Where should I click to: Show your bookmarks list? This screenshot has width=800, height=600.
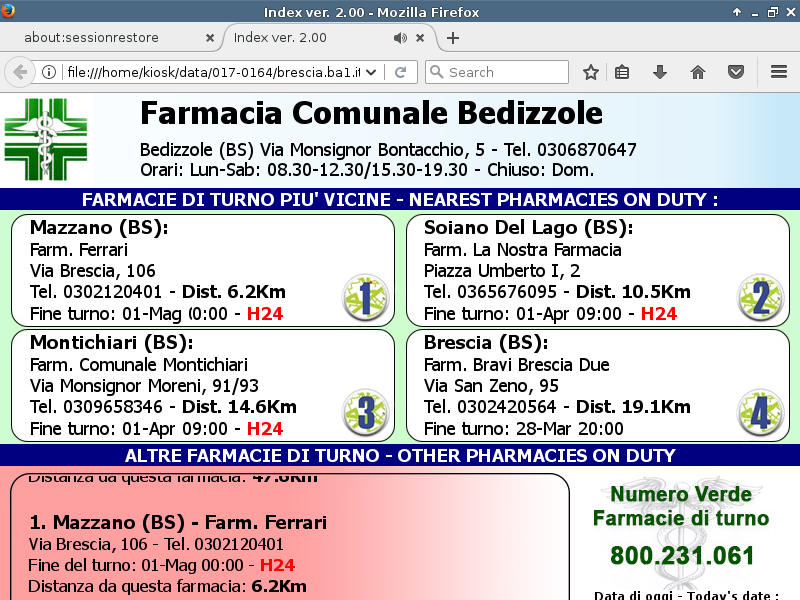pyautogui.click(x=622, y=72)
